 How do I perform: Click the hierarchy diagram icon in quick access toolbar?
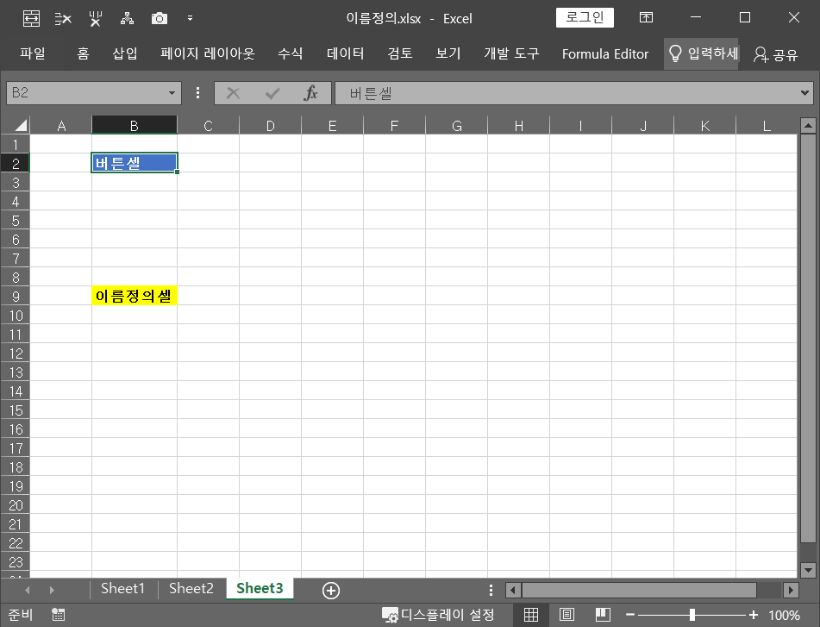[x=127, y=19]
